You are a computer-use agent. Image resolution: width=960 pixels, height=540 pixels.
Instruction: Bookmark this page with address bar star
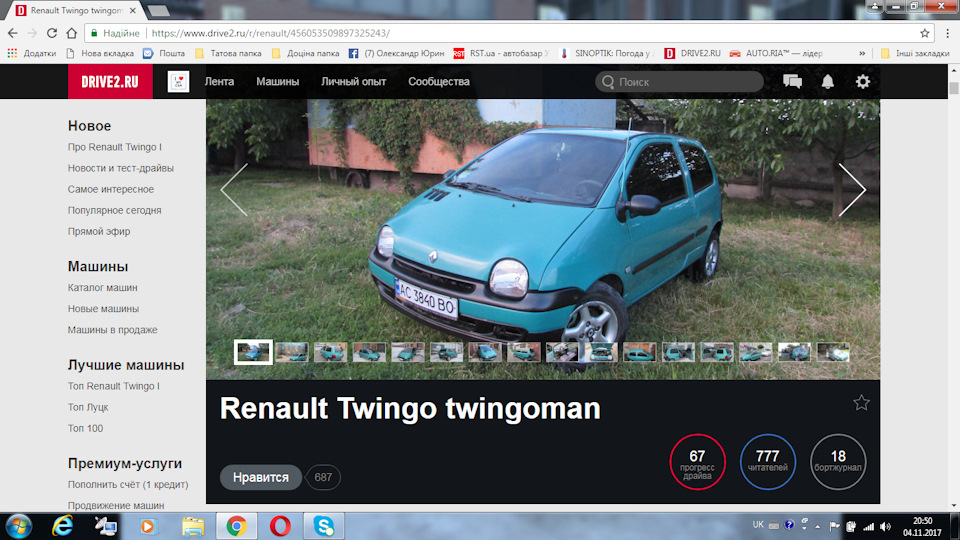(x=924, y=33)
